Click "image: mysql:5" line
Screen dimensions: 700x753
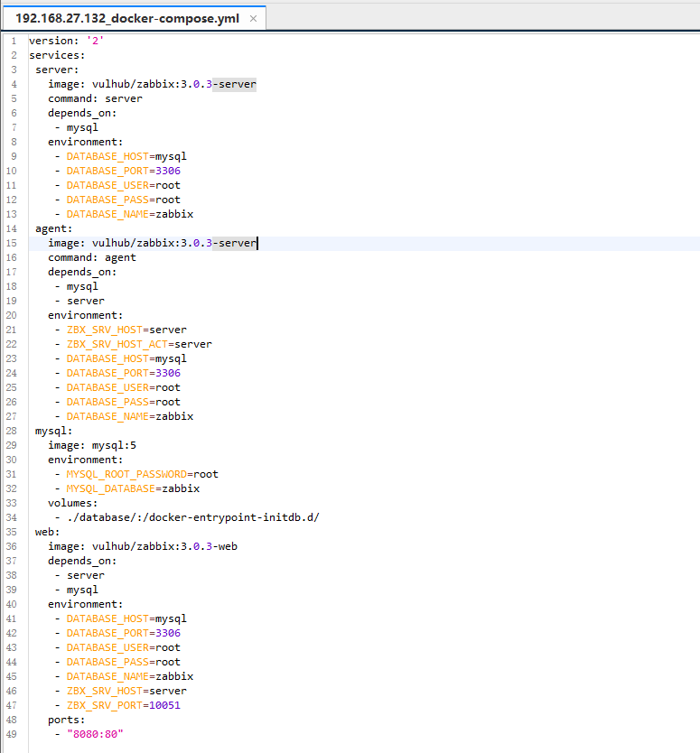click(x=92, y=445)
